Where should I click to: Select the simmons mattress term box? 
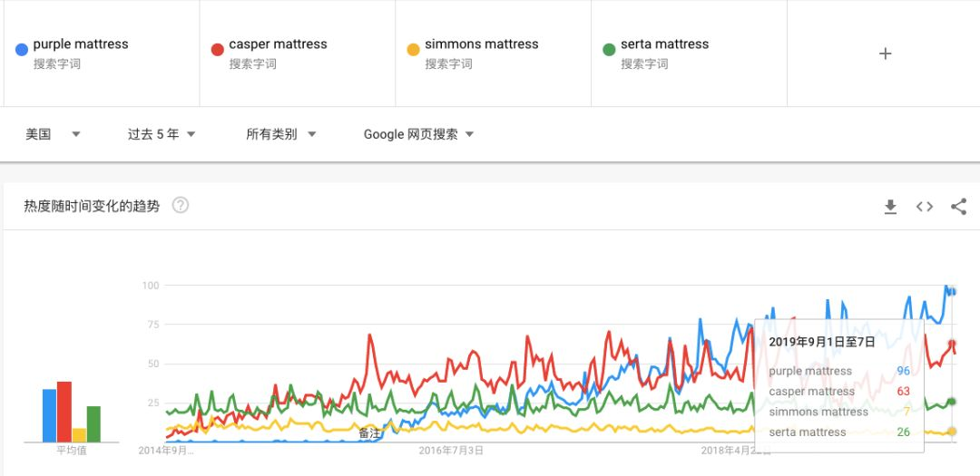[x=493, y=53]
